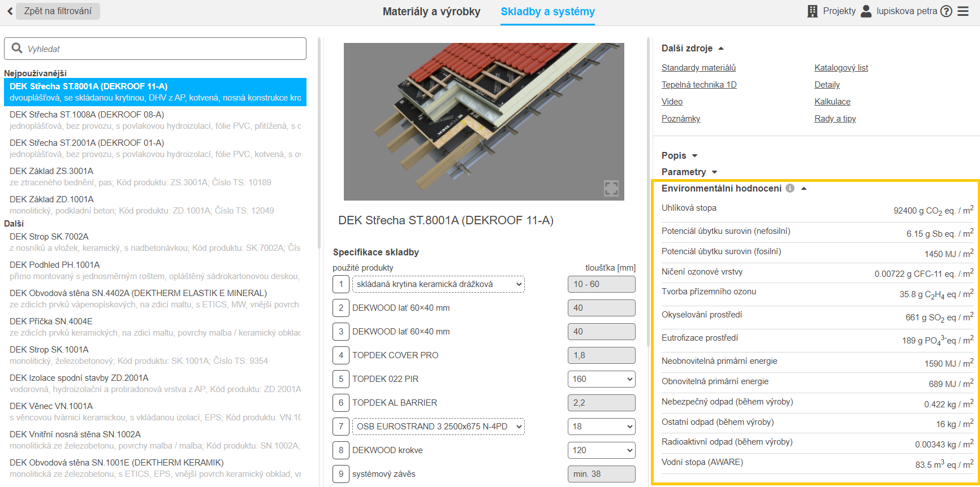Expand the roof image to fullscreen

click(611, 188)
